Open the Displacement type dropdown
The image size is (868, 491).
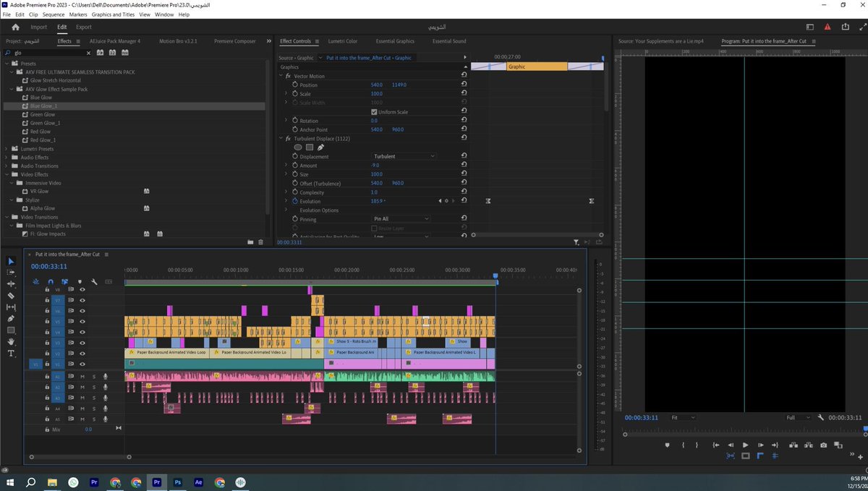click(404, 156)
